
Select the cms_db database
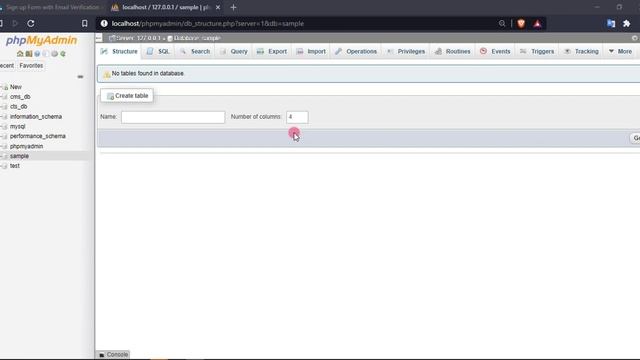point(20,97)
